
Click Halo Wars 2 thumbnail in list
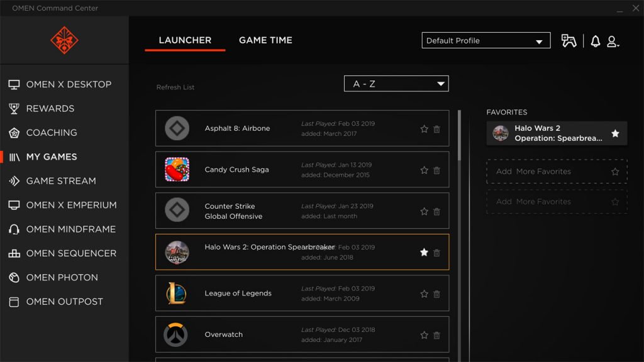pos(177,252)
